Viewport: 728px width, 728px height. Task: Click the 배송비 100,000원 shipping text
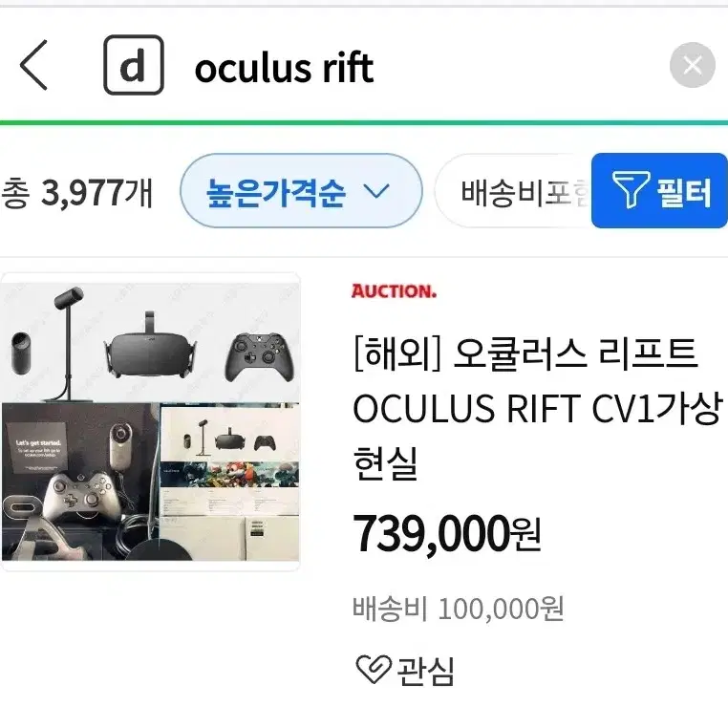coord(459,609)
